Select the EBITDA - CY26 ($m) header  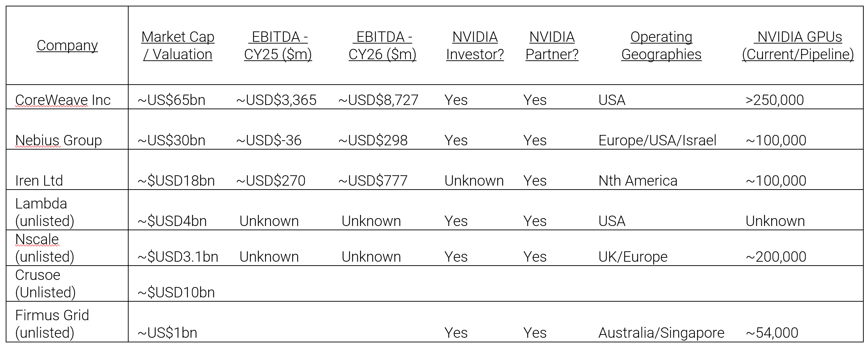382,46
